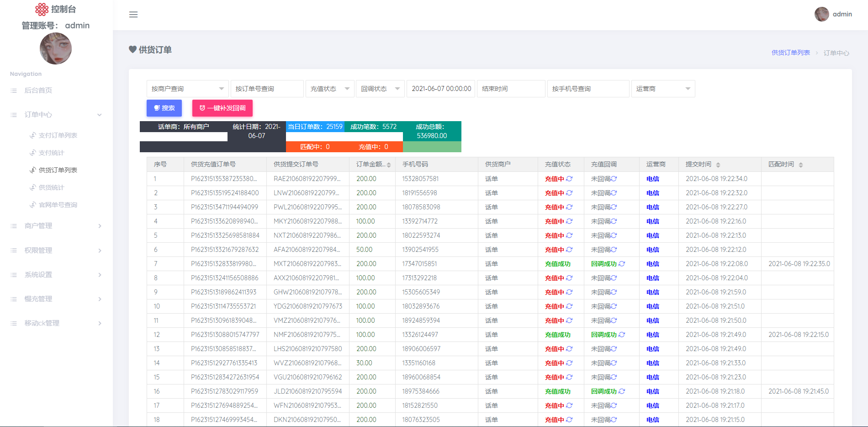Image resolution: width=868 pixels, height=427 pixels.
Task: Refresh 充值中 status for row 4
Action: coord(569,221)
